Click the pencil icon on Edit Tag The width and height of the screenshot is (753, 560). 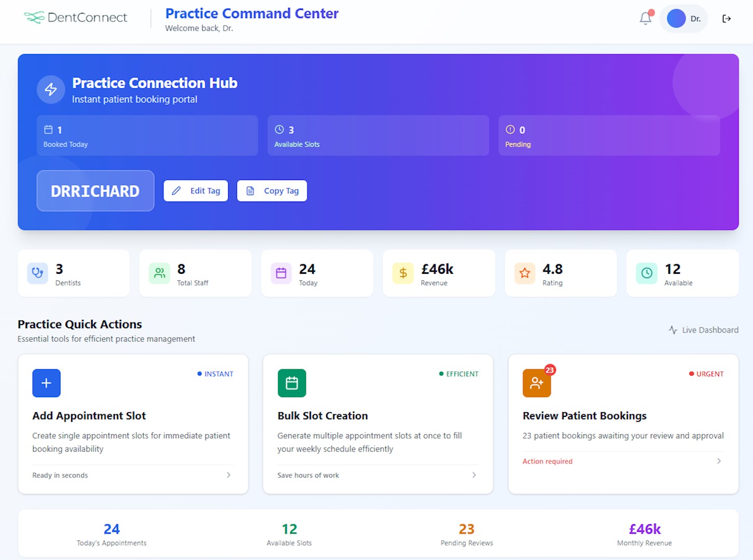tap(176, 191)
